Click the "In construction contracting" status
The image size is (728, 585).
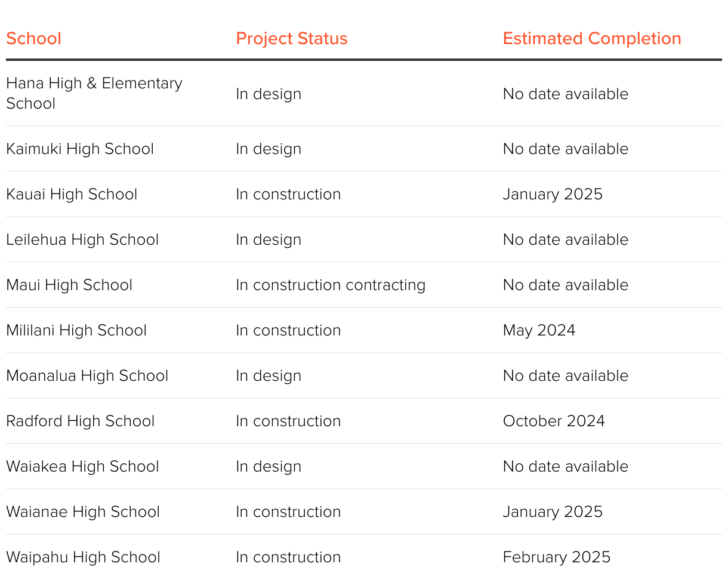(x=331, y=285)
